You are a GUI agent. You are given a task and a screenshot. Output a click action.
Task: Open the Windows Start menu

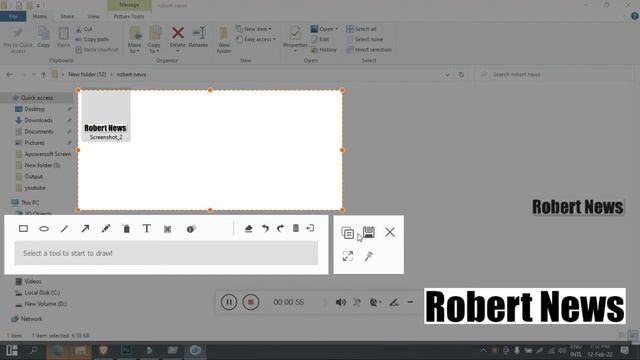pos(11,350)
